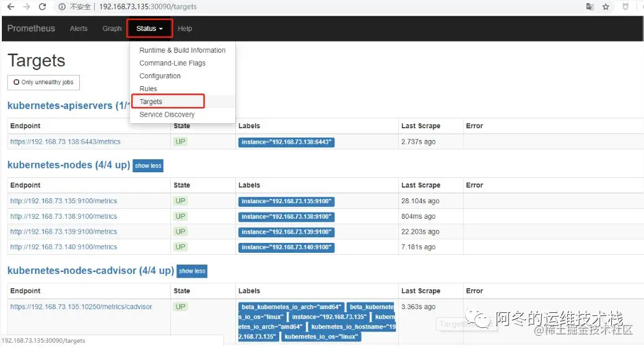This screenshot has height=347, width=644.
Task: Click the kubernetes-apiservers job heading
Action: 67,106
